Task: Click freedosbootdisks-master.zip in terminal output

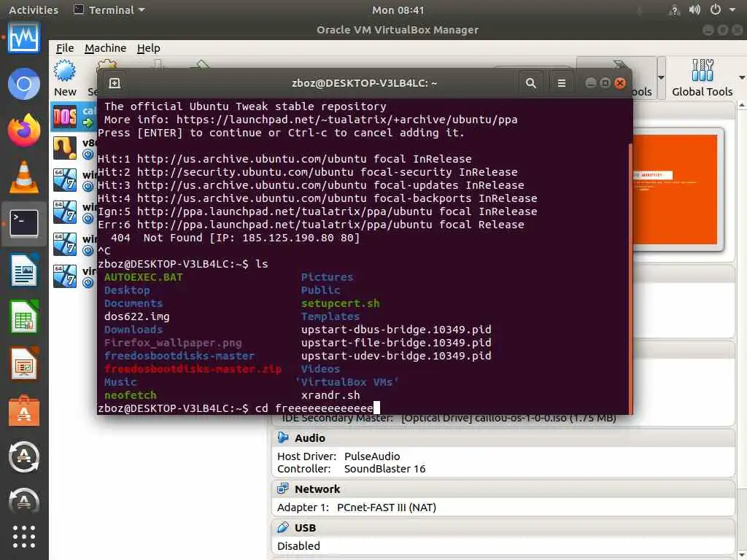Action: coord(193,369)
